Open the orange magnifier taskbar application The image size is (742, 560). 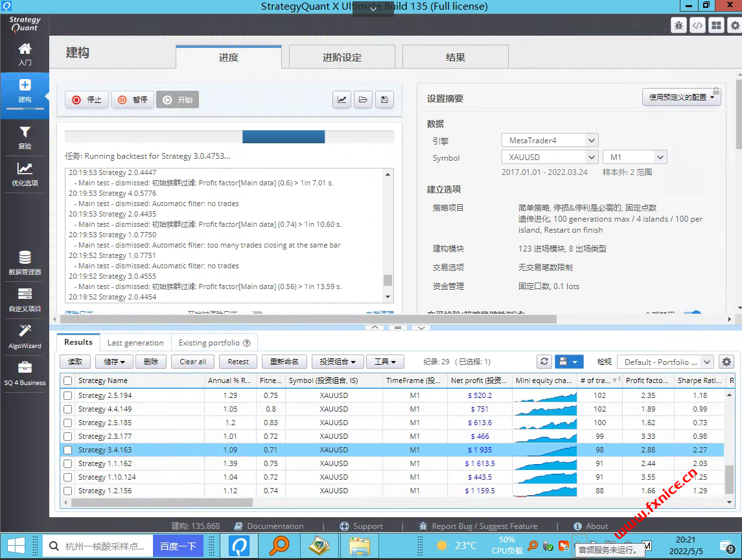(279, 546)
